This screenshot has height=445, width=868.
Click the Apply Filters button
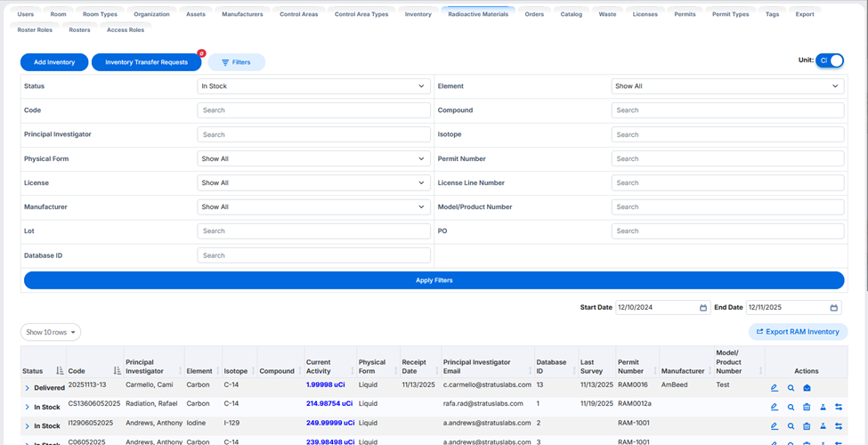[434, 280]
